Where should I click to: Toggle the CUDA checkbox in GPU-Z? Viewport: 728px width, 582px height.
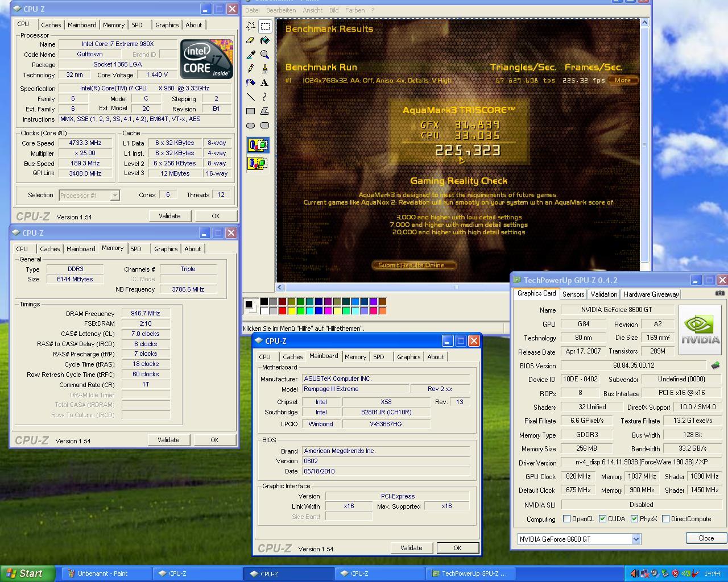tap(602, 519)
